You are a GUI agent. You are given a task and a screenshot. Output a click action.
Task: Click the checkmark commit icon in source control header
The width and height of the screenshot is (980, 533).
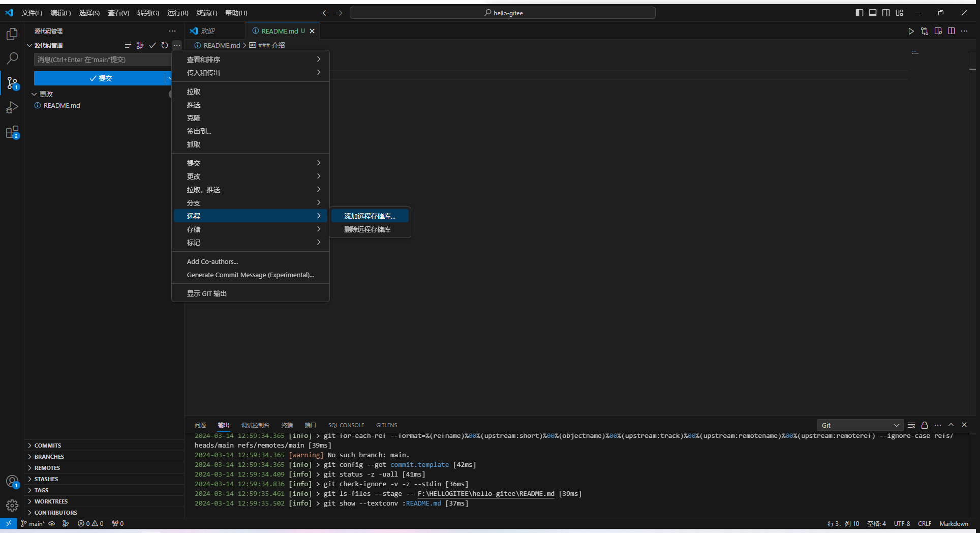[152, 45]
